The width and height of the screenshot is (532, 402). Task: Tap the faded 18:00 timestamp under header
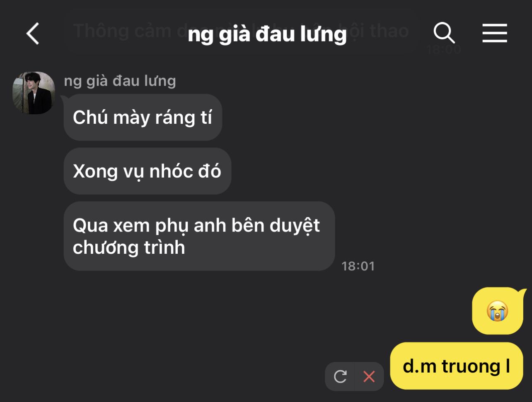[x=443, y=50]
